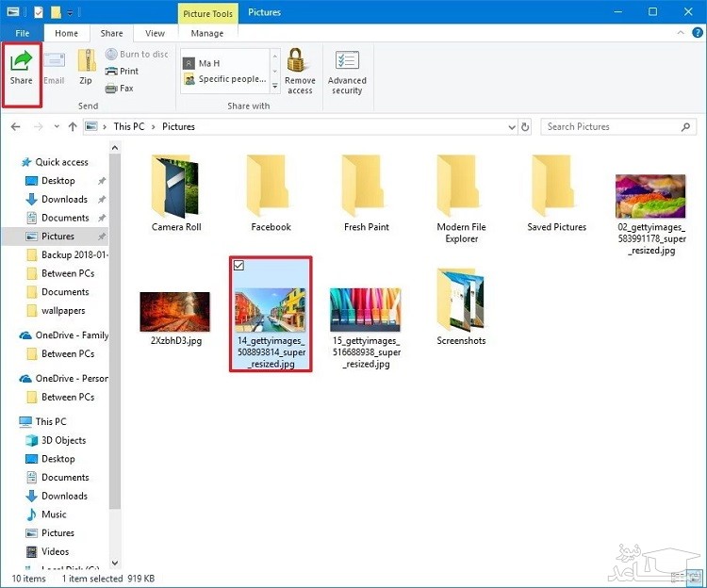This screenshot has width=707, height=588.
Task: Compress the selection with the Zip icon
Action: pos(86,68)
